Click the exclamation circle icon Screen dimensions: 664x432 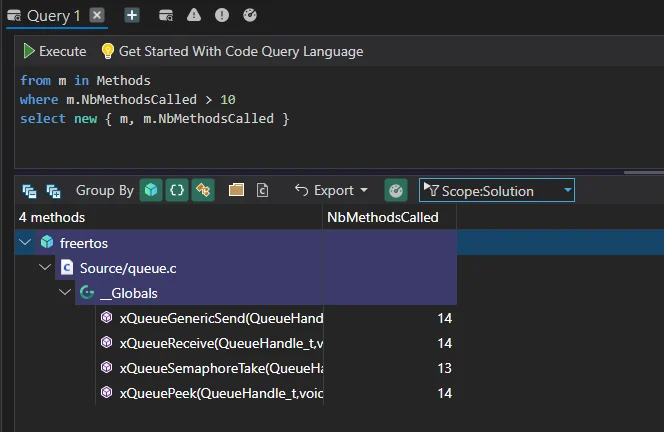[x=222, y=15]
